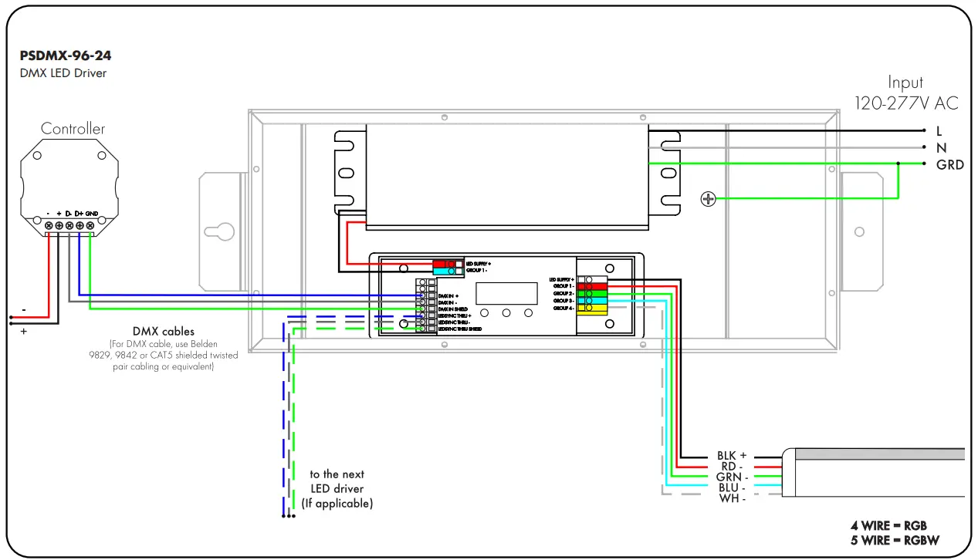Toggle the middle push button on the decoder
978x560 pixels.
[506, 312]
